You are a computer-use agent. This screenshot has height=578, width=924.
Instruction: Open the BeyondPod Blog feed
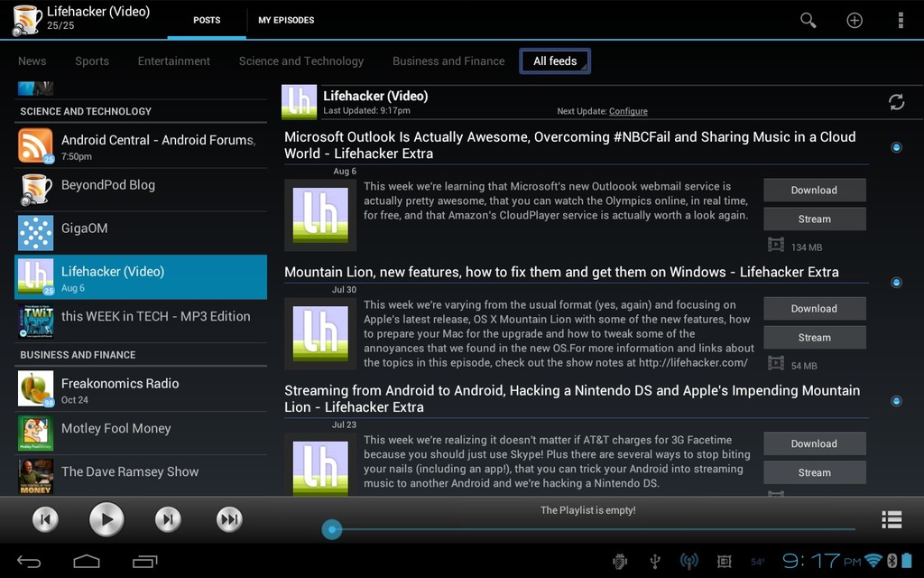(141, 190)
